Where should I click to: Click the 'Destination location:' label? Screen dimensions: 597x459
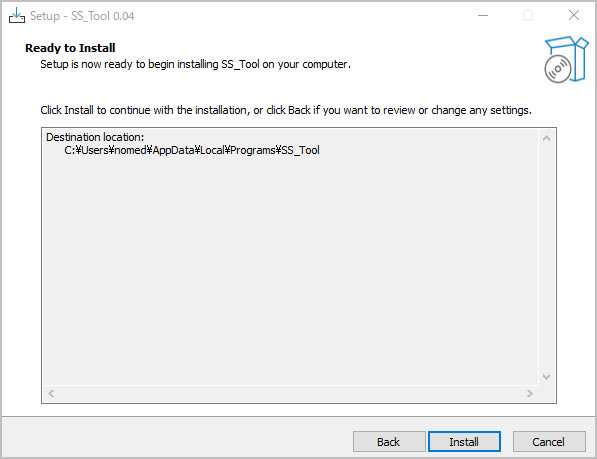(95, 137)
